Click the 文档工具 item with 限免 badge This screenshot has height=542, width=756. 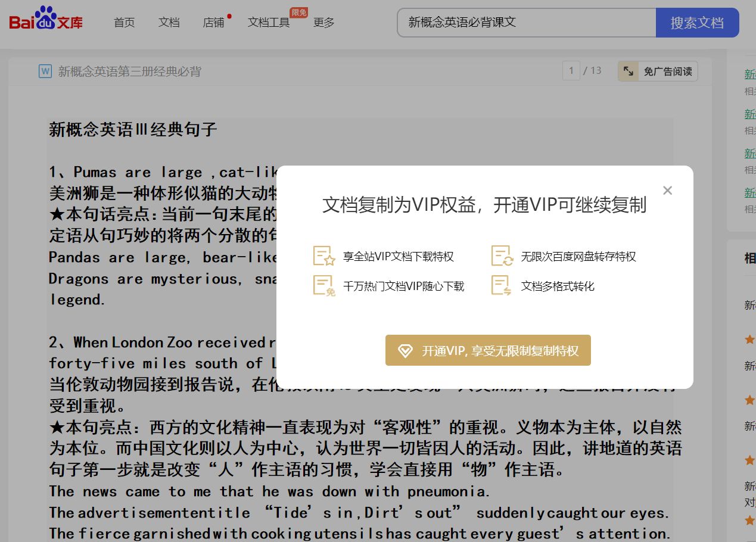[268, 22]
